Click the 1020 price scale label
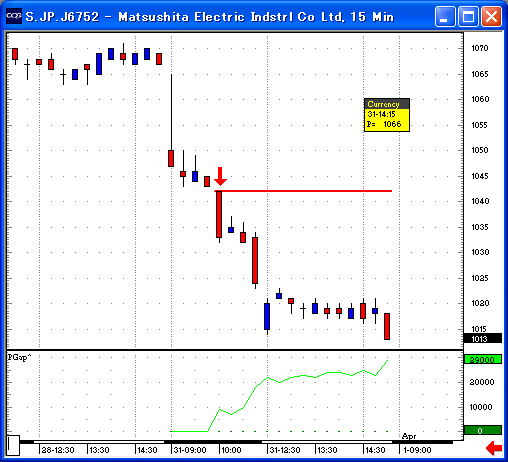508x462 pixels. click(x=480, y=303)
